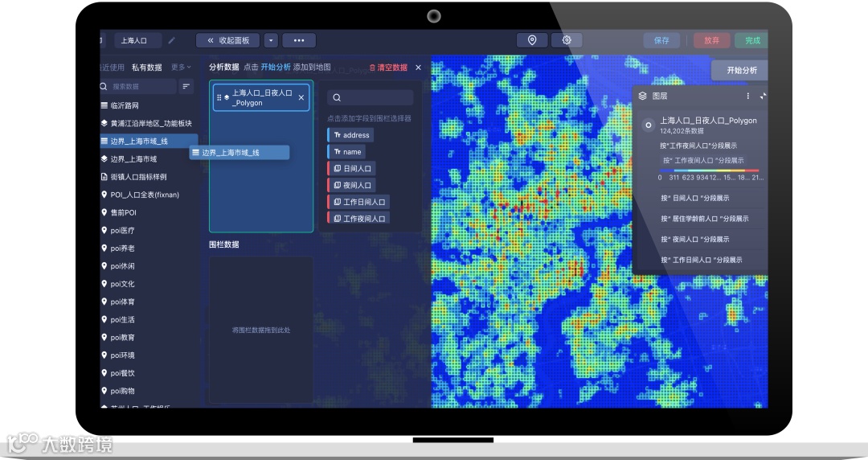The height and width of the screenshot is (460, 868).
Task: Select poi购物 in the data list
Action: point(122,391)
